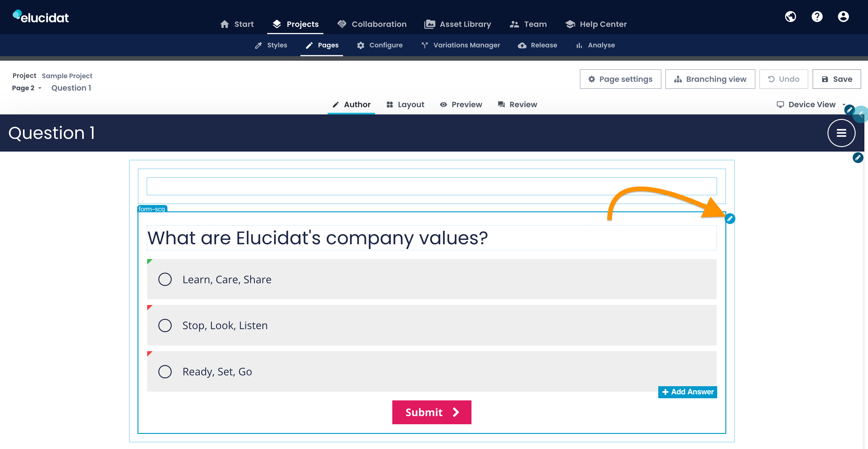Viewport: 868px width, 449px height.
Task: Open the user account profile icon
Action: tap(843, 17)
